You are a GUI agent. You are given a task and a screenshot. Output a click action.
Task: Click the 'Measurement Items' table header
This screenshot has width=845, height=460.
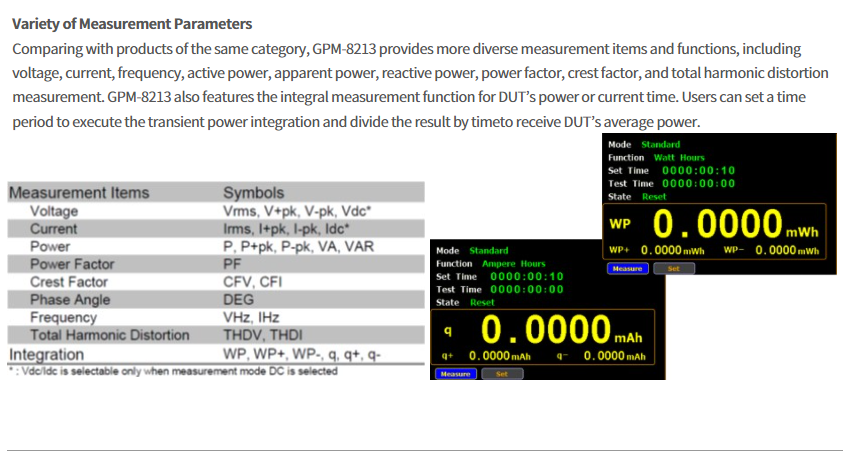79,193
